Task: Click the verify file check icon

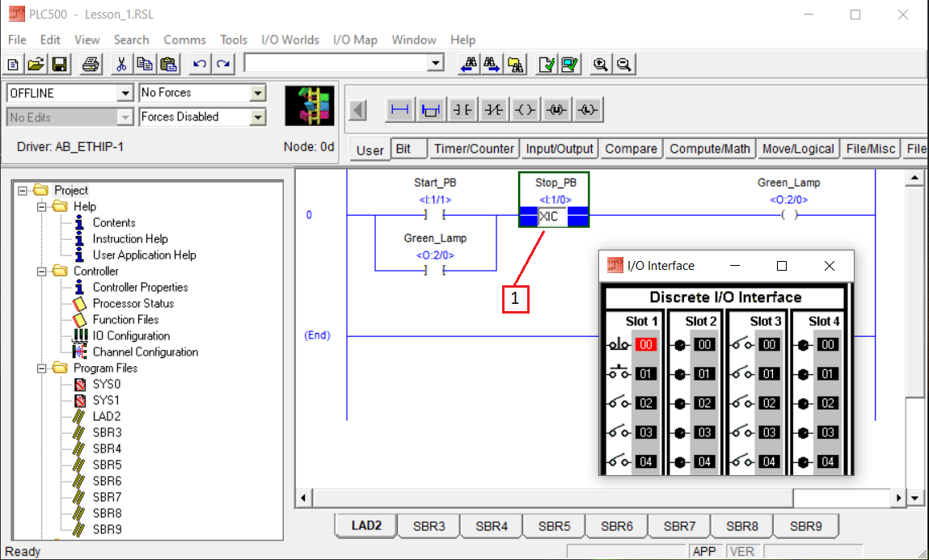Action: pyautogui.click(x=547, y=64)
